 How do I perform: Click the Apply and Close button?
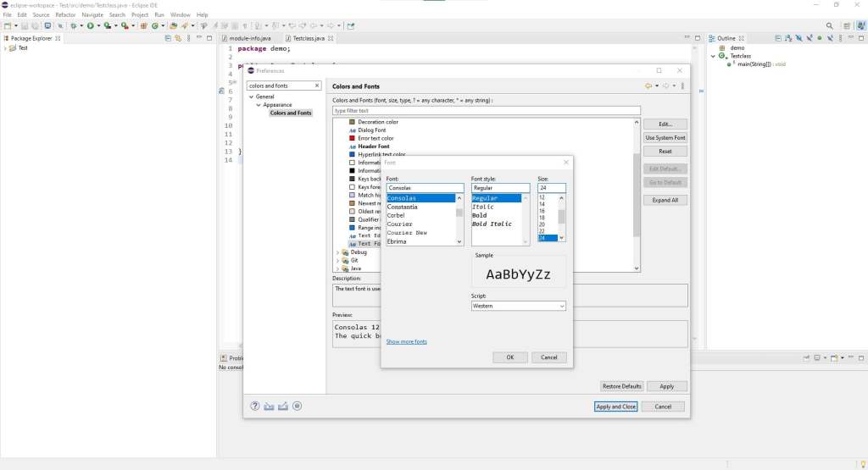pos(615,406)
